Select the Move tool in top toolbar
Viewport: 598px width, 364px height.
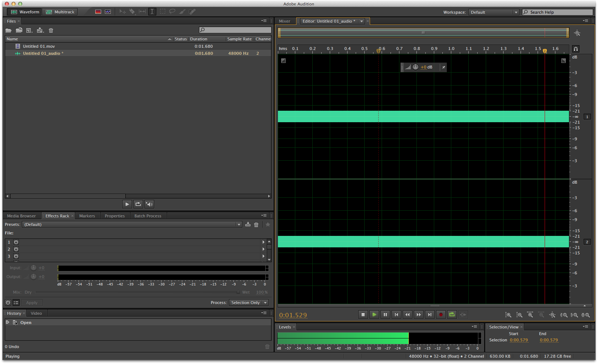pos(123,12)
